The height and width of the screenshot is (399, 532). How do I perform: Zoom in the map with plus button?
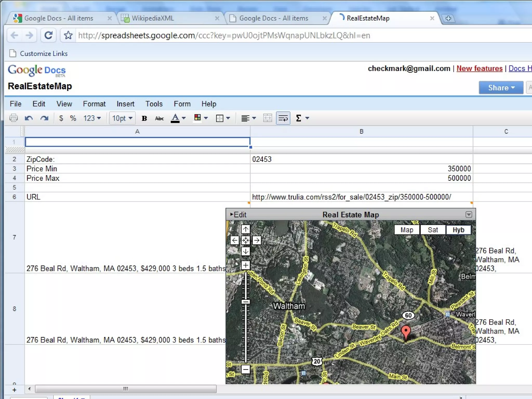pyautogui.click(x=245, y=265)
